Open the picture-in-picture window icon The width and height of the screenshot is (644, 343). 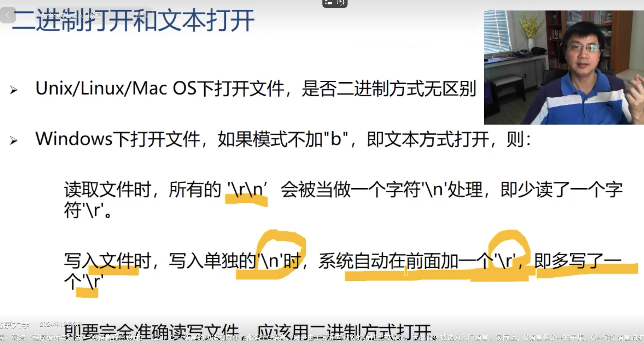(328, 3)
